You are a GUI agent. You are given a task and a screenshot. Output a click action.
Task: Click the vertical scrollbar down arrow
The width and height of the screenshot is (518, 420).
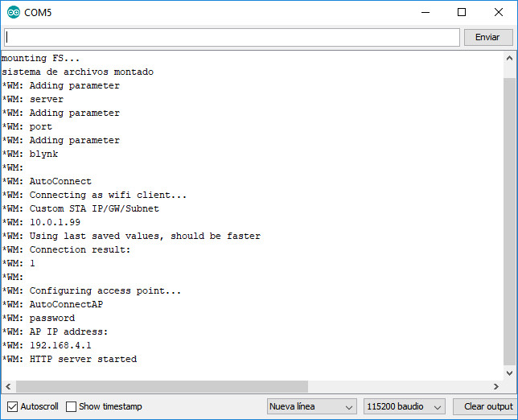[x=509, y=373]
